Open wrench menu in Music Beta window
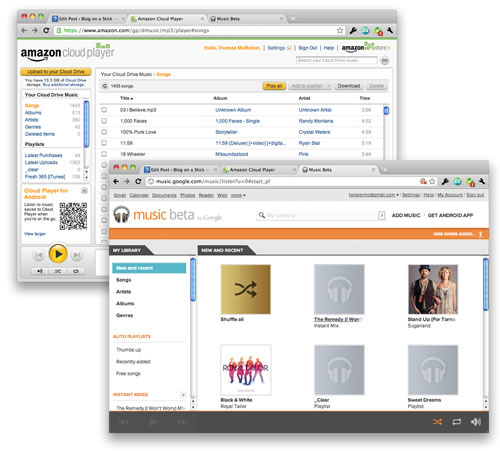This screenshot has height=451, width=500. (x=482, y=181)
